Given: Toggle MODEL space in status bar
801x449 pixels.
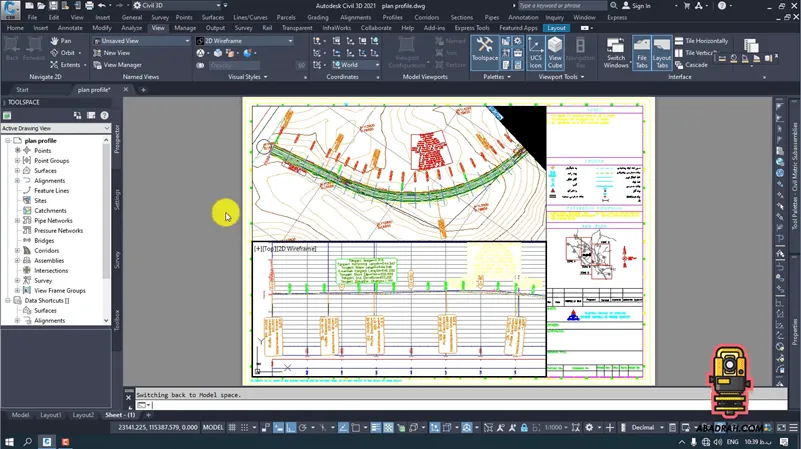Looking at the screenshot, I should pyautogui.click(x=213, y=427).
